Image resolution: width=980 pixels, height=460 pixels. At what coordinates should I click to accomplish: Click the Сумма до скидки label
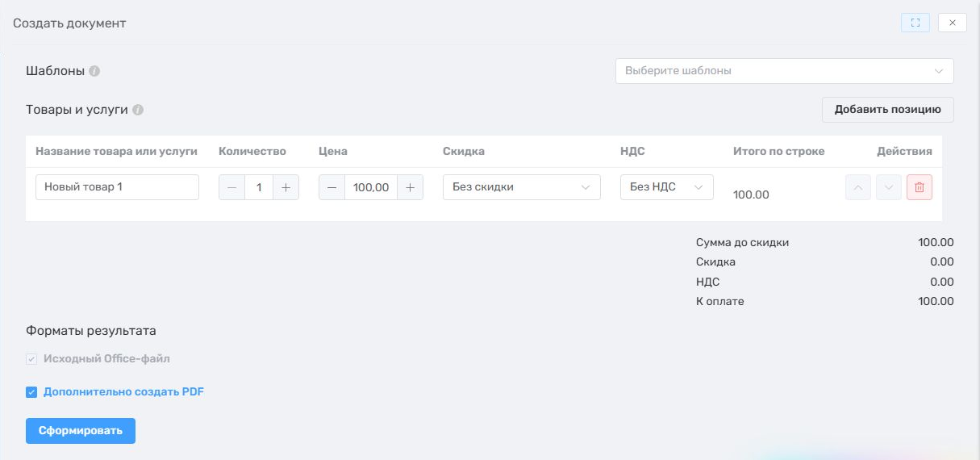coord(742,242)
